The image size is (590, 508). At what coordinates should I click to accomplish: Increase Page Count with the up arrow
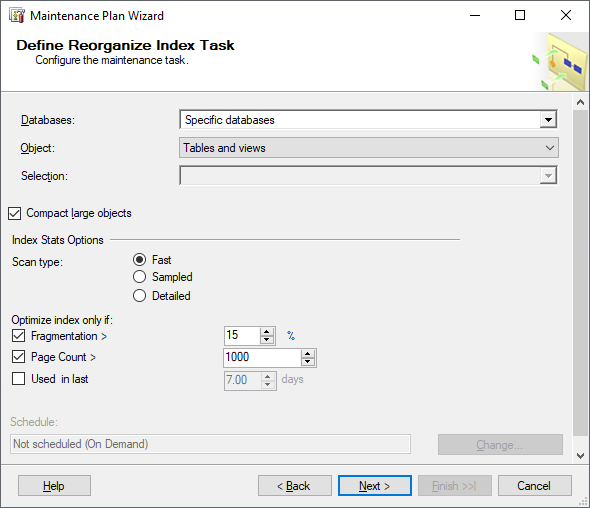pos(308,354)
